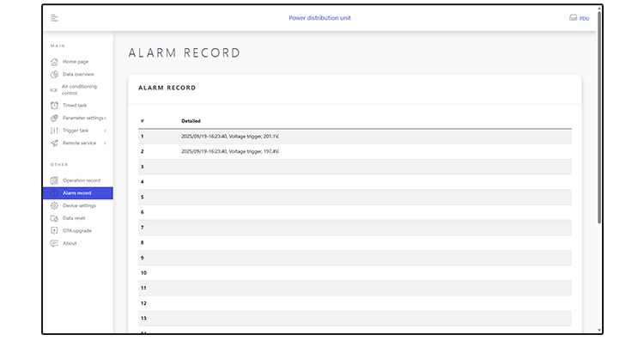Click the PDU label at top right
The image size is (644, 341).
tap(585, 19)
